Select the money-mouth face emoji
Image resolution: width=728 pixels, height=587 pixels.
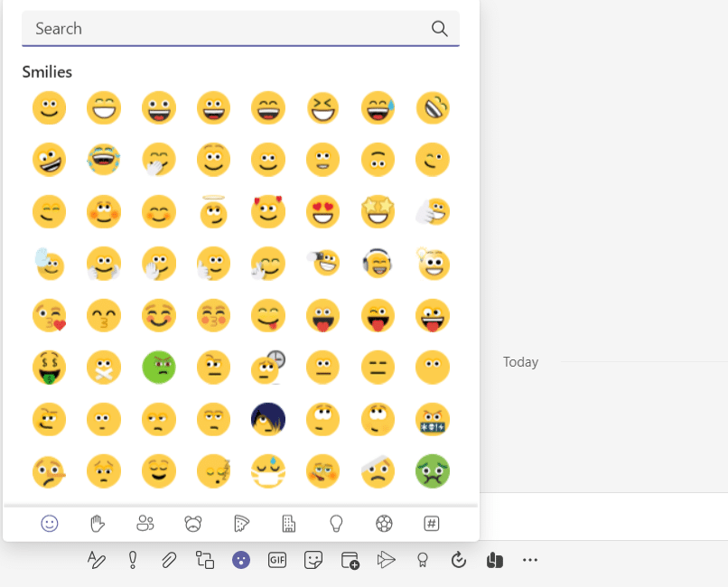(x=49, y=368)
